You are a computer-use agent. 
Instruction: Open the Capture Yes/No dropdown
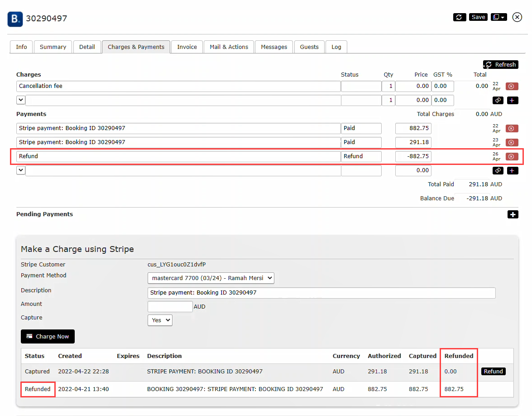(160, 320)
